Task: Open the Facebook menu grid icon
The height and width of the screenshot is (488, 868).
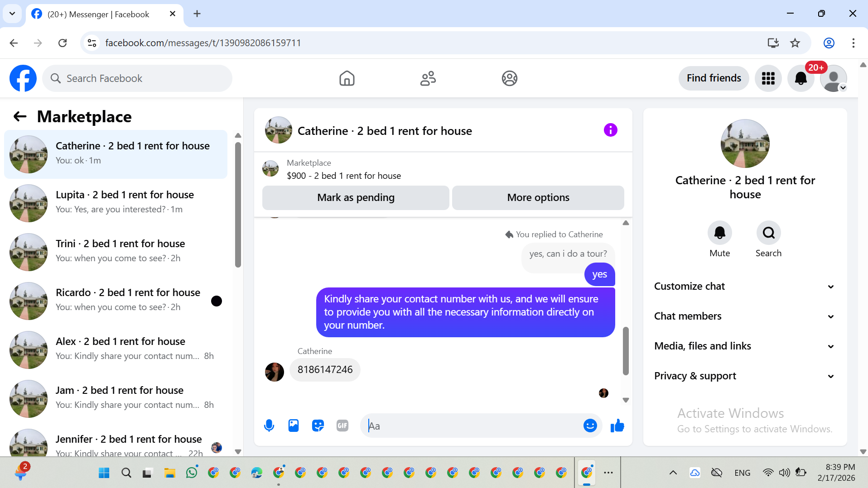Action: point(768,78)
